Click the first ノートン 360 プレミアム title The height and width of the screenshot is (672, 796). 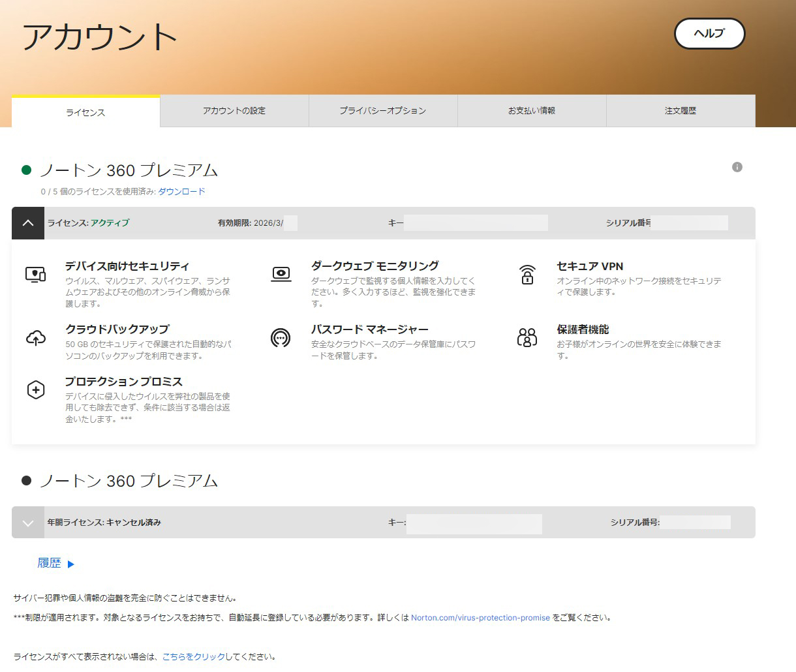tap(129, 170)
